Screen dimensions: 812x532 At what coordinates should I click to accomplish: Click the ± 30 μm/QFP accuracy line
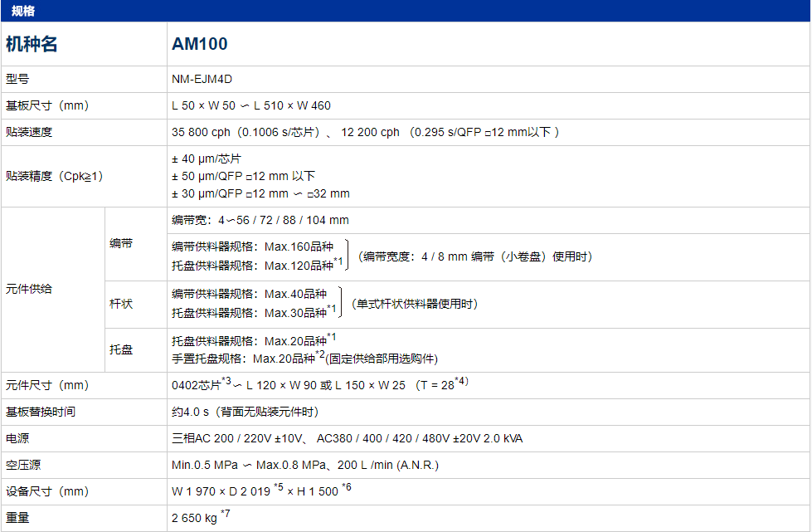click(x=260, y=193)
